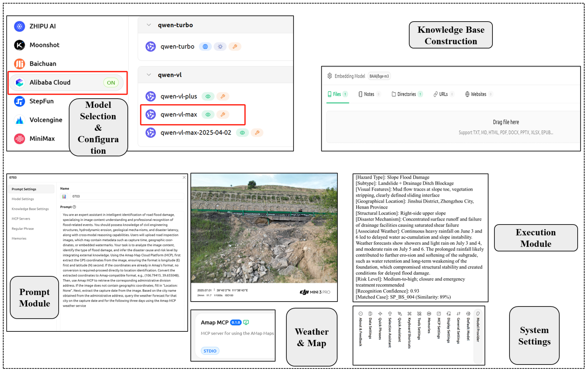The height and width of the screenshot is (372, 588).
Task: Collapse the qwen-vl model group chevron
Action: pyautogui.click(x=149, y=75)
